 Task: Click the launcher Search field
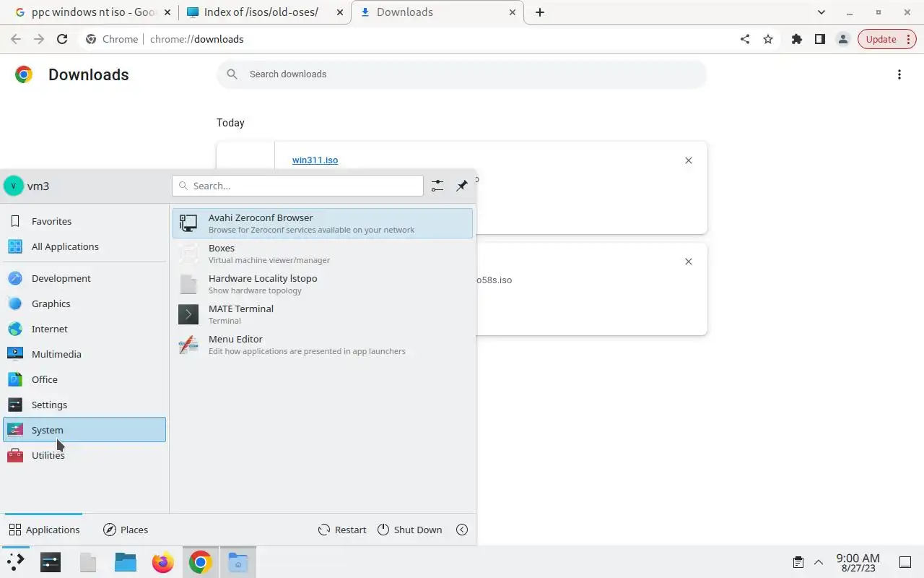[x=297, y=186]
